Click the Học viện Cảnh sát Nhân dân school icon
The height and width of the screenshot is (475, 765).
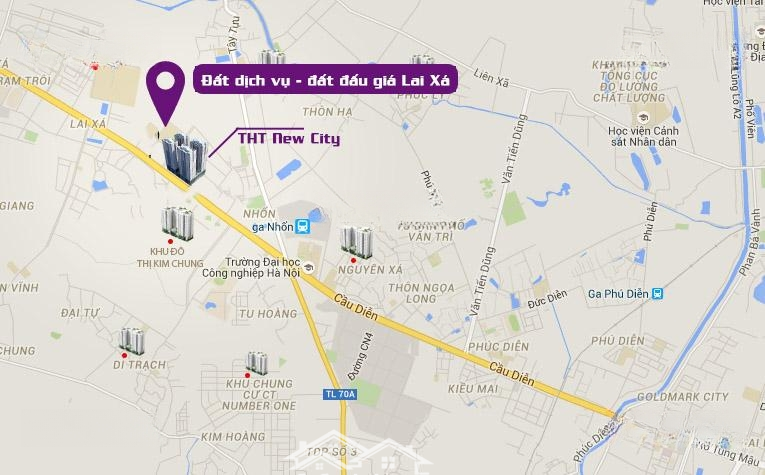[643, 118]
